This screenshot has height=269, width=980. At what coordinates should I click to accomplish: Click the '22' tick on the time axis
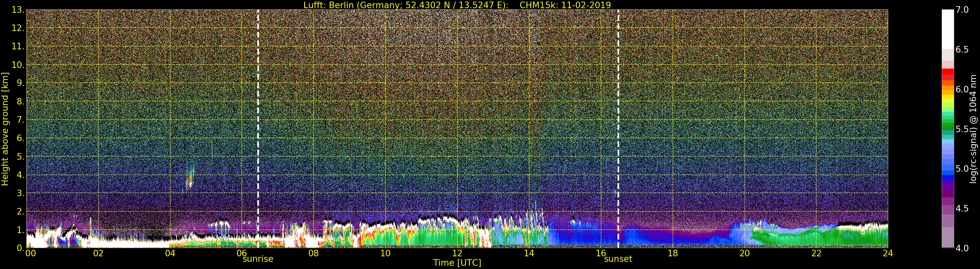(x=816, y=253)
